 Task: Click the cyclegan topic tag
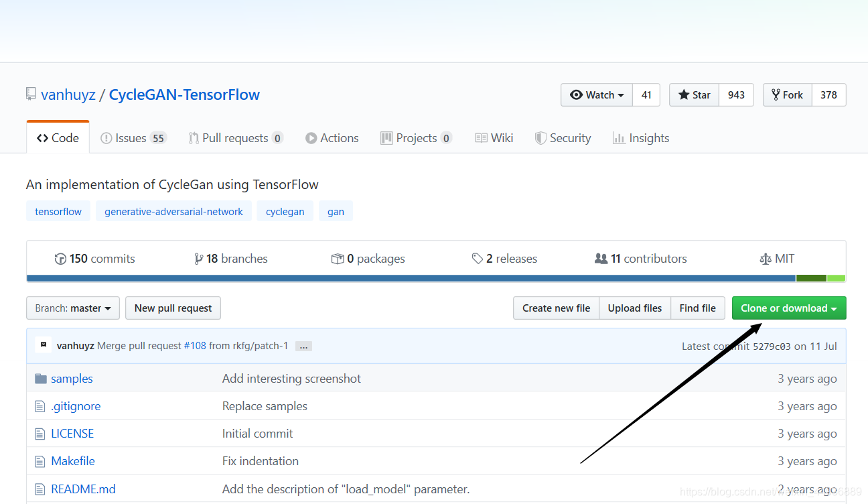285,212
